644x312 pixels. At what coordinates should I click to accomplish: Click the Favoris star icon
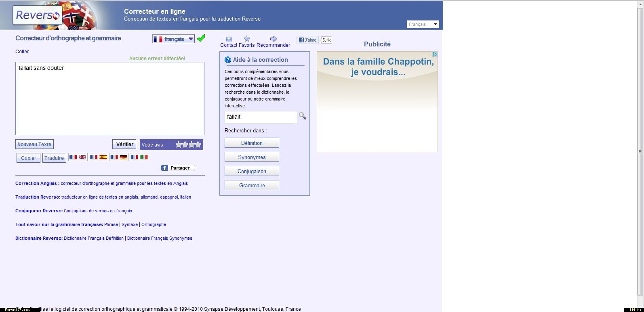tap(247, 39)
